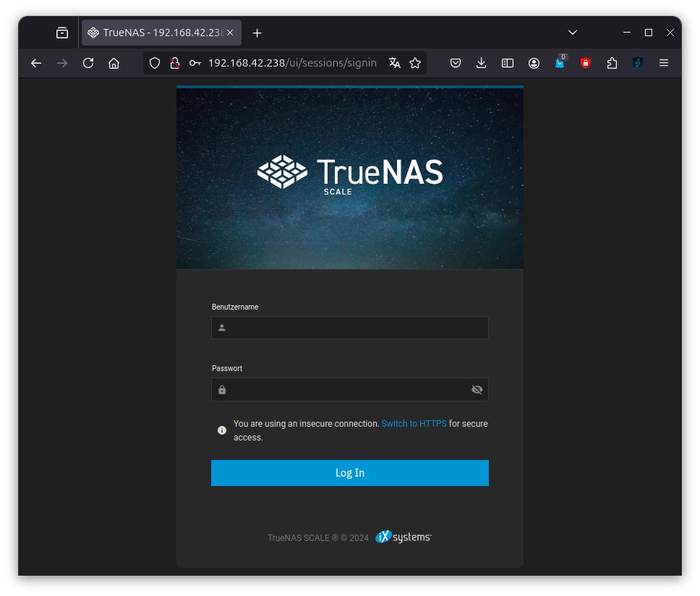Follow the Switch to HTTPS link
Image resolution: width=700 pixels, height=596 pixels.
(414, 424)
